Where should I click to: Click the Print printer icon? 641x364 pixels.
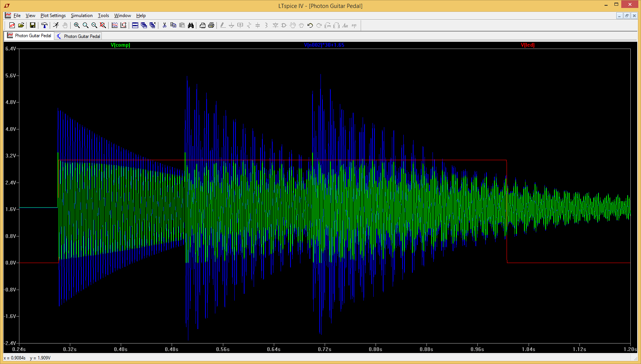click(x=211, y=25)
